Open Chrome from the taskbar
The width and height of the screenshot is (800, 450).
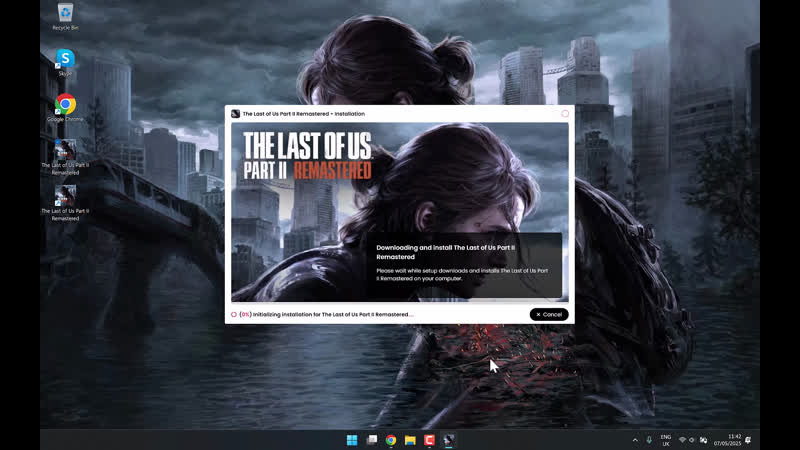click(x=391, y=440)
